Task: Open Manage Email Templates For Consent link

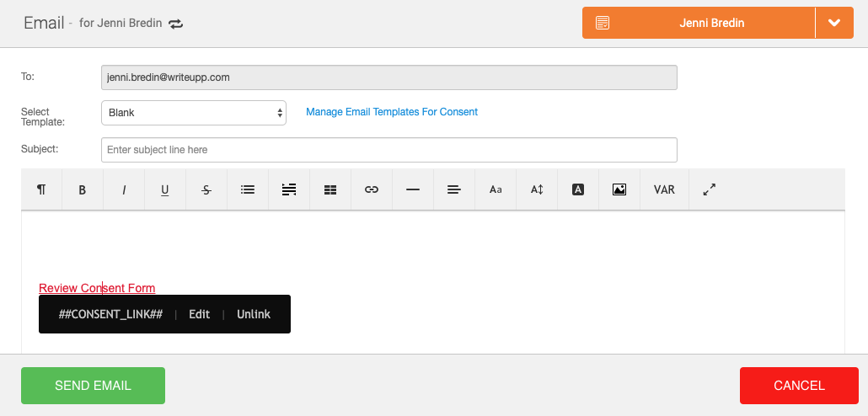Action: click(392, 112)
